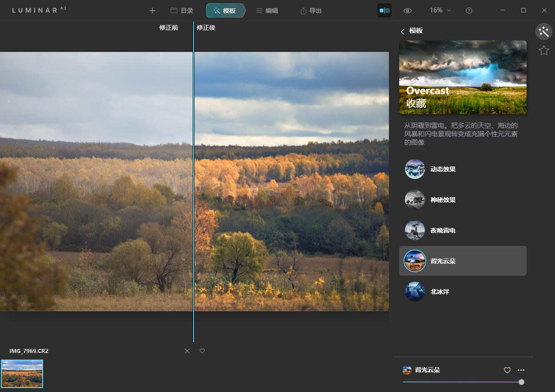Toggle the before/after compare view button
This screenshot has height=392, width=555.
coord(384,11)
